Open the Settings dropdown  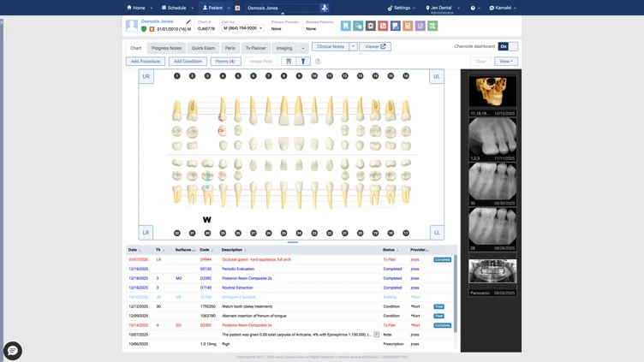pos(402,8)
